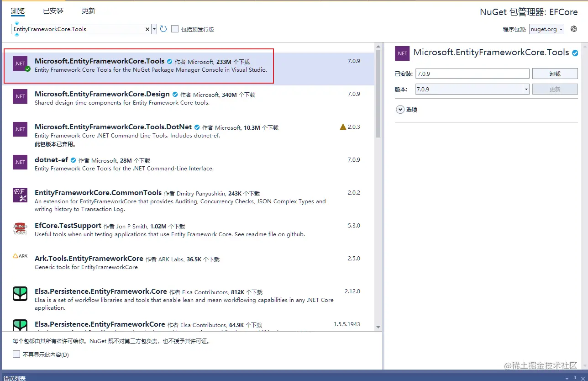Screen dimensions: 588x381
Task: Select the dotnet-ef package title
Action: [x=52, y=159]
